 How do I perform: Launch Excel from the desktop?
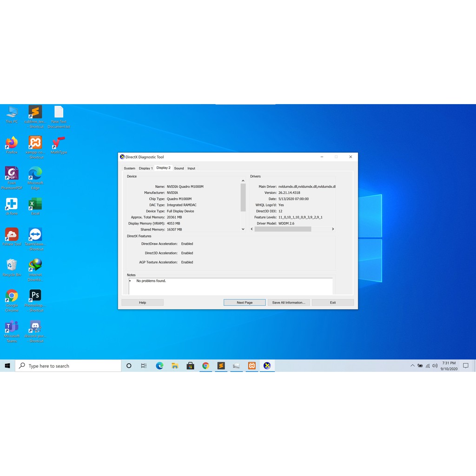pos(35,204)
